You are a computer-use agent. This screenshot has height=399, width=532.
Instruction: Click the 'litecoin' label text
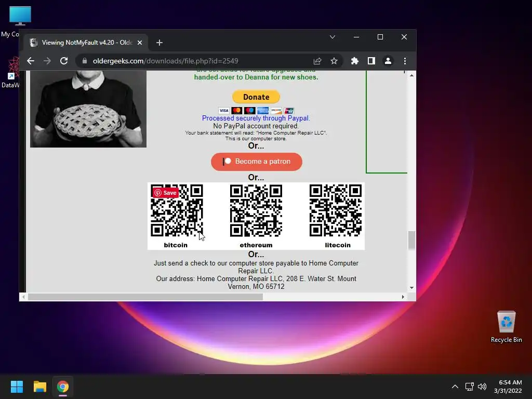(338, 245)
